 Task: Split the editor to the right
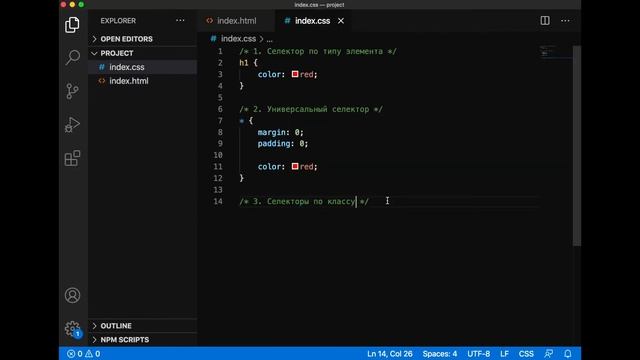pos(545,20)
